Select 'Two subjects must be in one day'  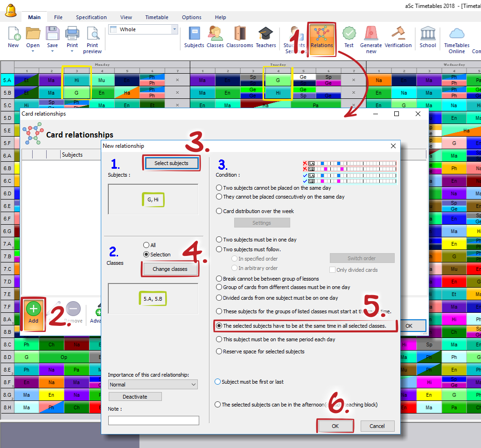219,240
